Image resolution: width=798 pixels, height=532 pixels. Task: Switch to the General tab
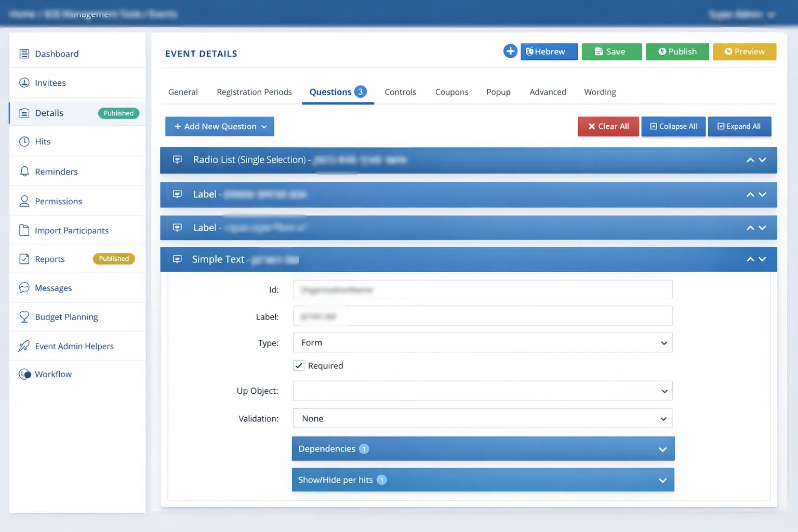pos(183,92)
